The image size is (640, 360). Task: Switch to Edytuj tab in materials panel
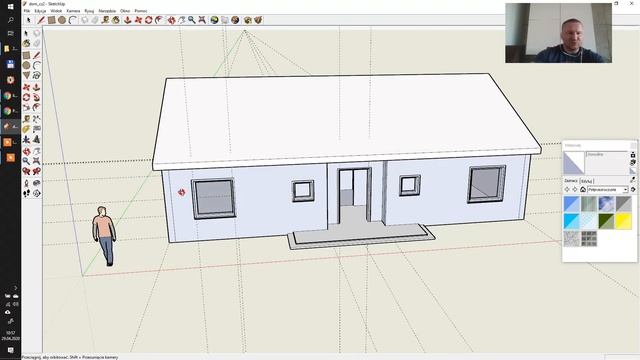tap(587, 181)
